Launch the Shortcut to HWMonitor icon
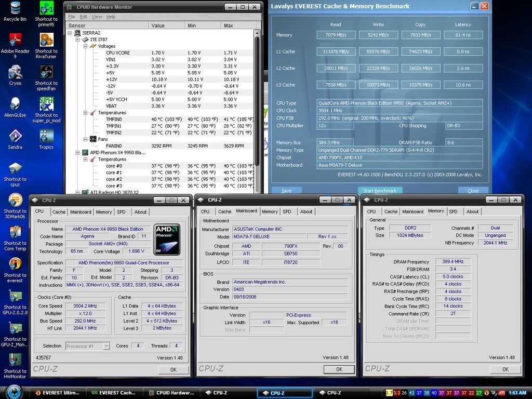This screenshot has width=532, height=399. tap(15, 366)
